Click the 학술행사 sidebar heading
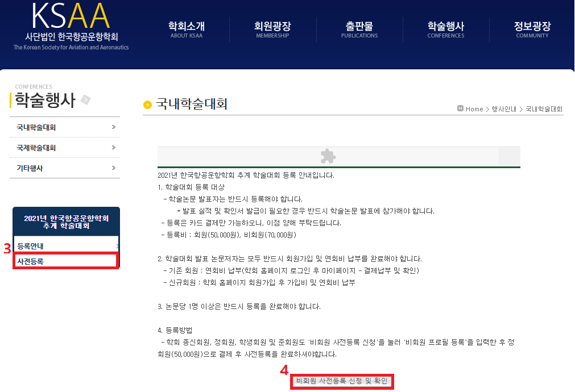Screen dimensions: 575x392 click(x=45, y=101)
